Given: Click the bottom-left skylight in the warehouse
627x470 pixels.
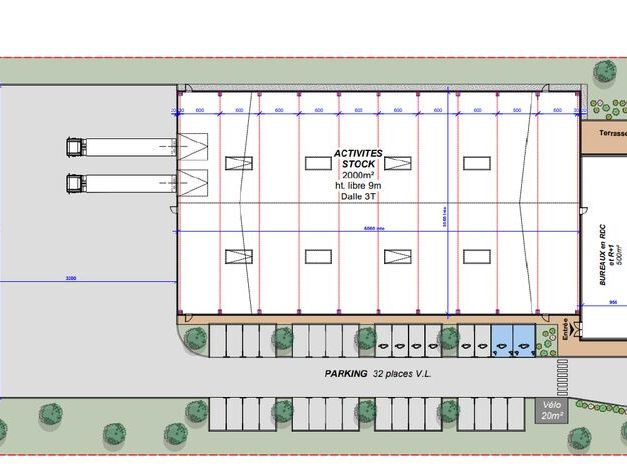Looking at the screenshot, I should (x=239, y=256).
